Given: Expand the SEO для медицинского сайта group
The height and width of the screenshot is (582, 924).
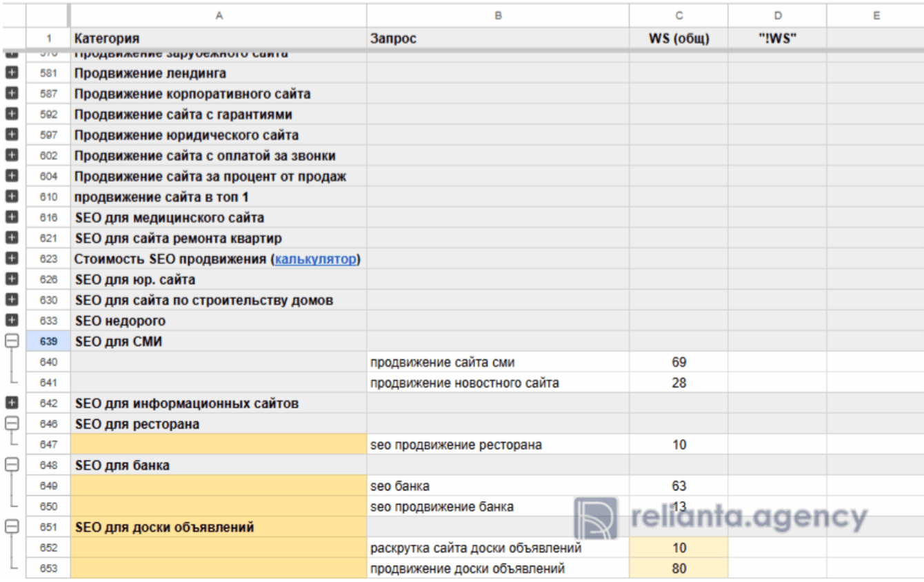Looking at the screenshot, I should click(x=11, y=217).
